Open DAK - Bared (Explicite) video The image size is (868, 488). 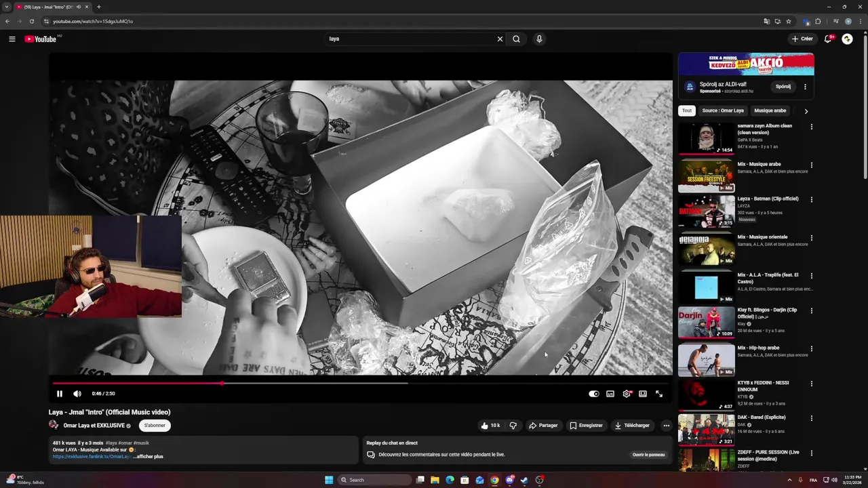(762, 418)
